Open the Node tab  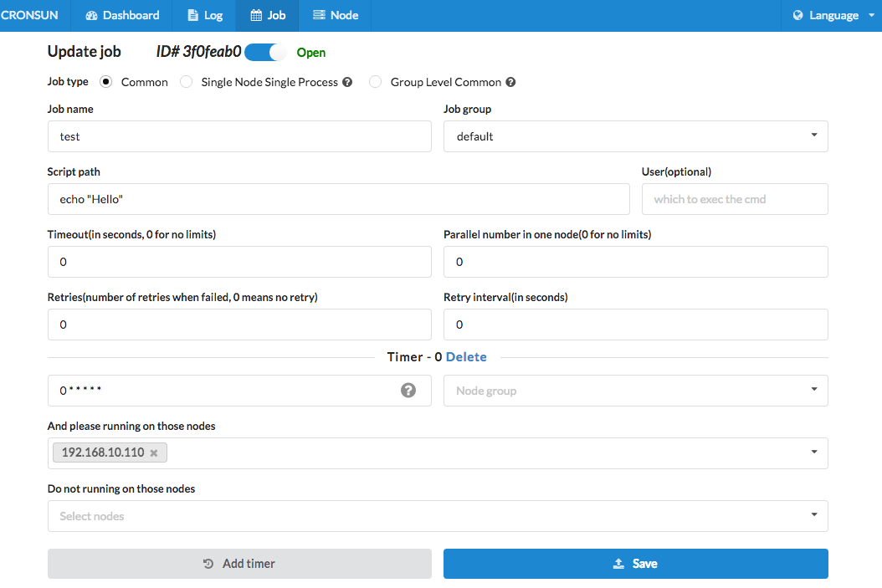click(x=336, y=15)
